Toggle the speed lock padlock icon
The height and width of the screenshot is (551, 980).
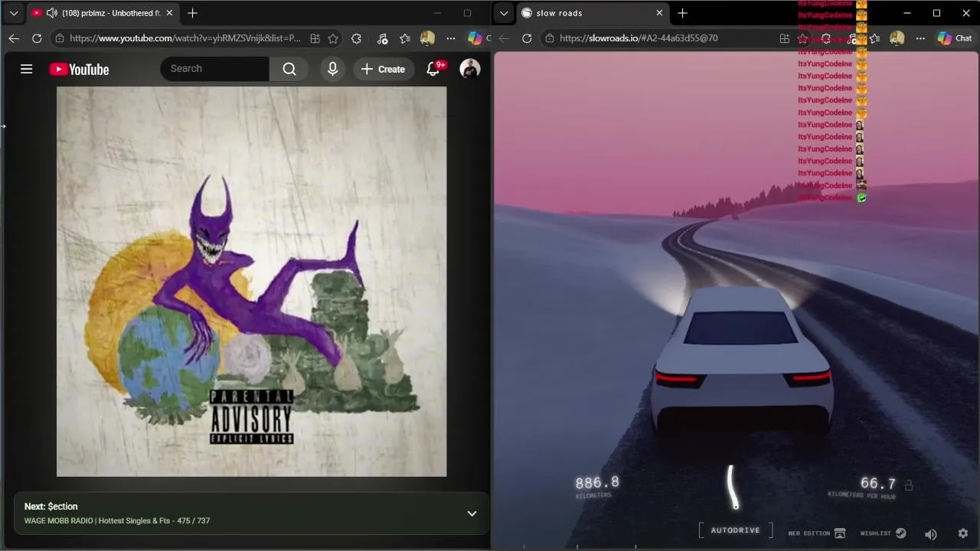point(909,485)
